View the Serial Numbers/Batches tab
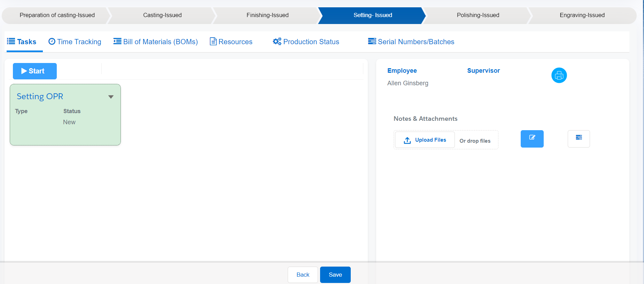644x284 pixels. [x=411, y=42]
